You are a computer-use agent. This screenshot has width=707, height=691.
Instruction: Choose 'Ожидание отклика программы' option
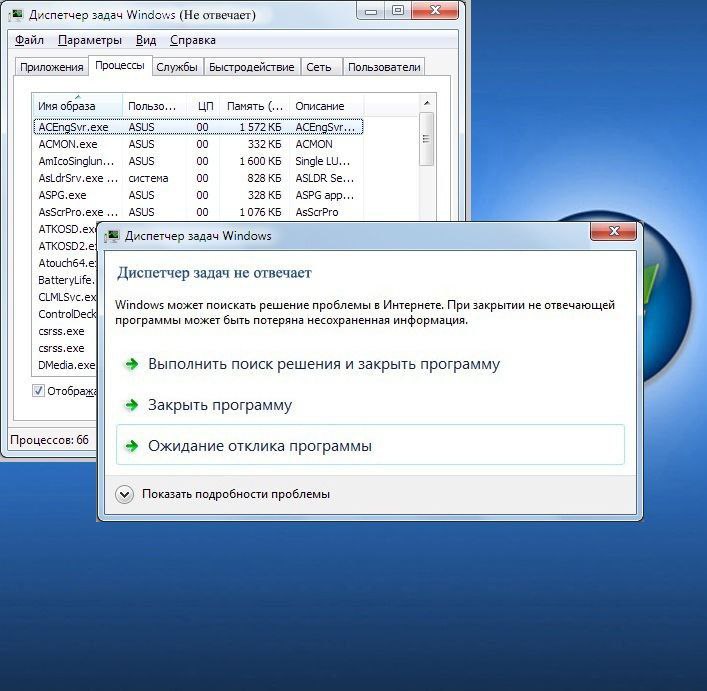pyautogui.click(x=370, y=445)
